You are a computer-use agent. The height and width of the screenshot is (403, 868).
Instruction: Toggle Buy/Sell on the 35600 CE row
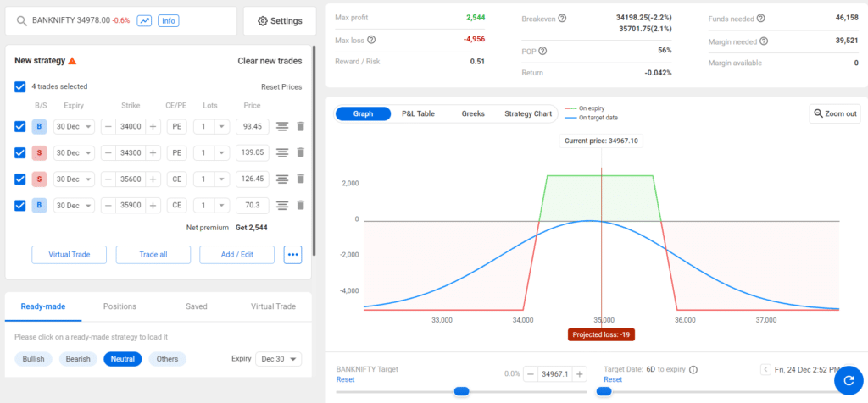[x=39, y=179]
